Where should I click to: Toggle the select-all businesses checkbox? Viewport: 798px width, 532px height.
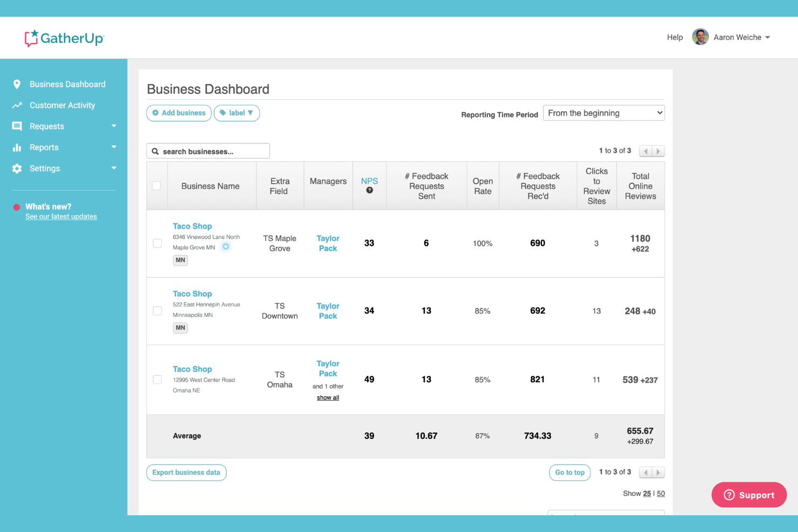point(156,186)
